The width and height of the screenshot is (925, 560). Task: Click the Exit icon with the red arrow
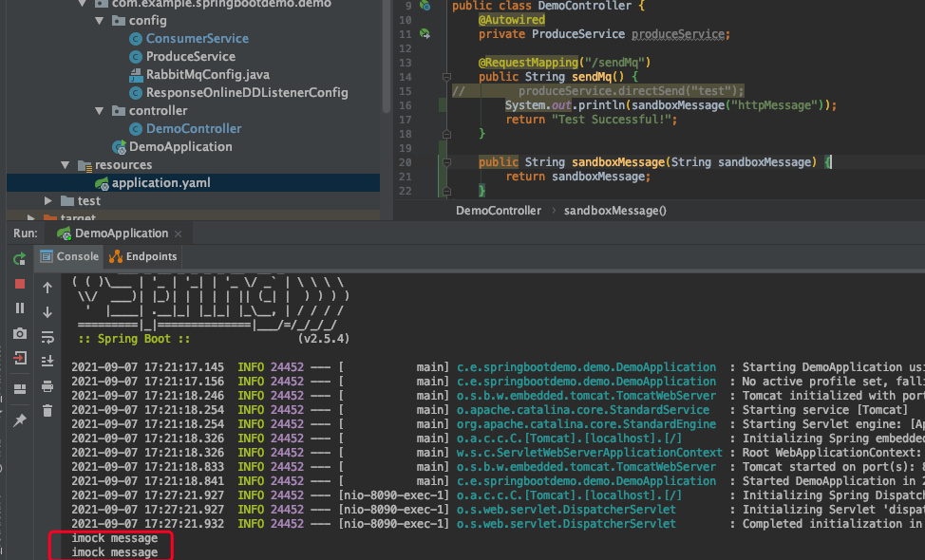19,358
